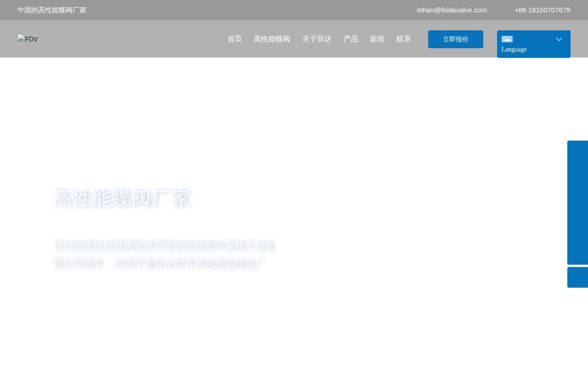The width and height of the screenshot is (588, 392).
Task: Click the mail contact entry ethan@feidavalve.com
Action: tap(452, 10)
